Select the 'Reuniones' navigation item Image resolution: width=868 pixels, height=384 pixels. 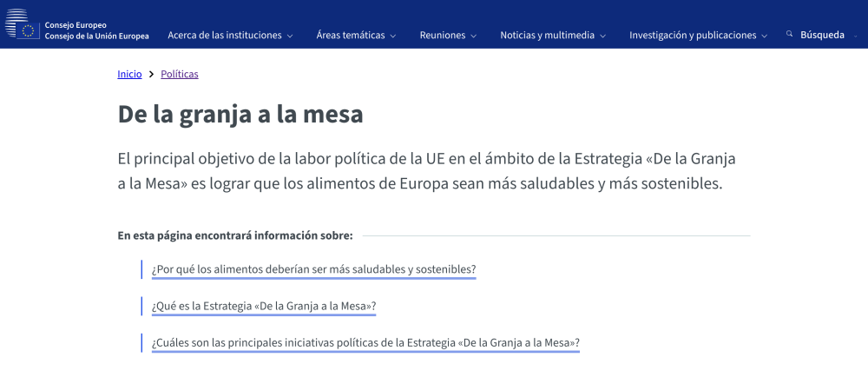(x=442, y=36)
